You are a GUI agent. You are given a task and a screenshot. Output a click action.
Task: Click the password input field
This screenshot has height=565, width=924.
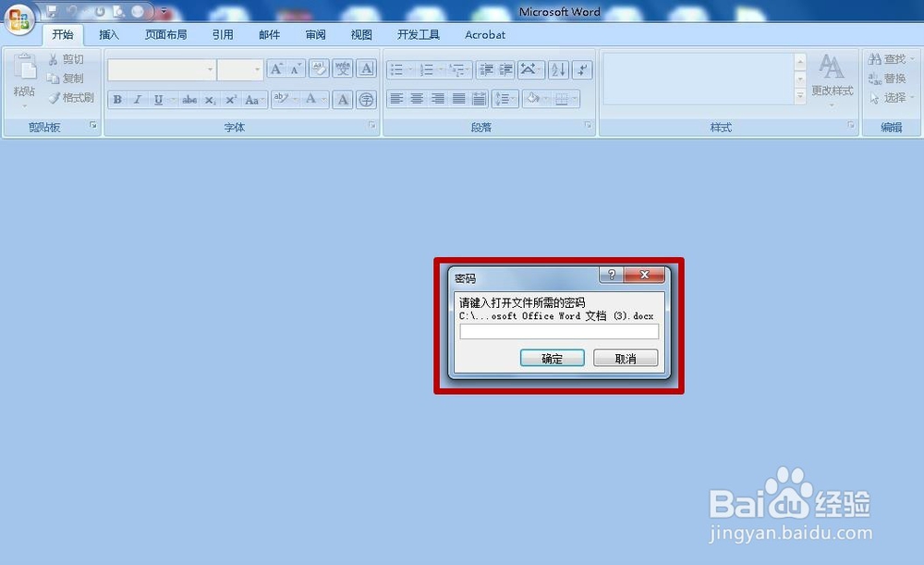(559, 331)
